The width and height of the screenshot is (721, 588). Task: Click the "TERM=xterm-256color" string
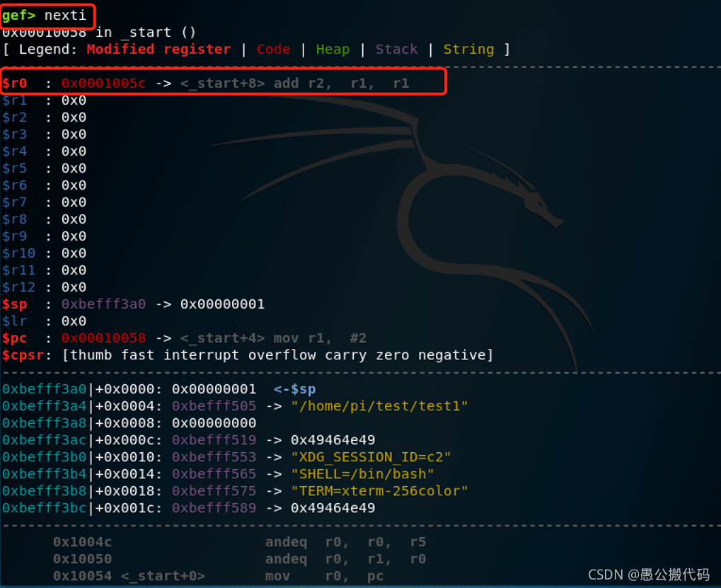click(379, 492)
